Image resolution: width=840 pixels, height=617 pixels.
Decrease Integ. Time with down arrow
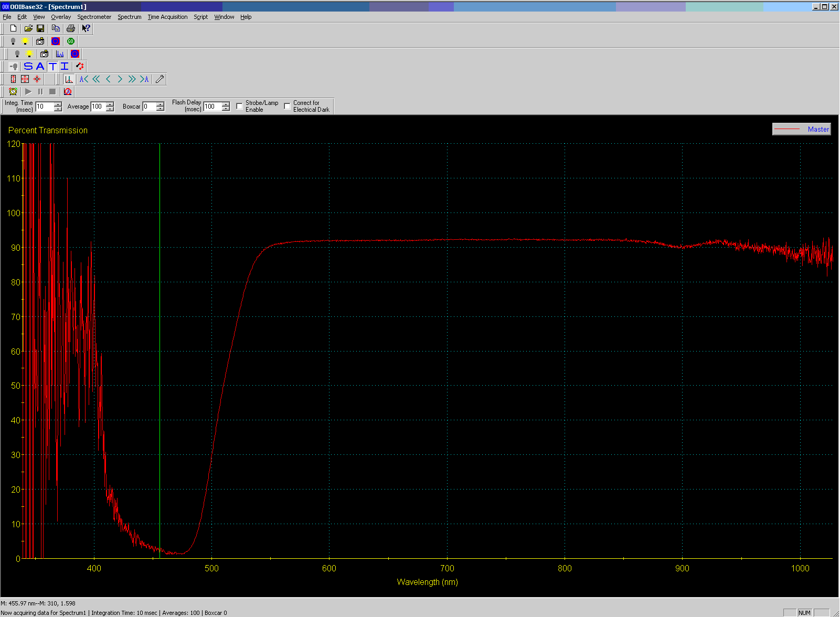click(58, 109)
